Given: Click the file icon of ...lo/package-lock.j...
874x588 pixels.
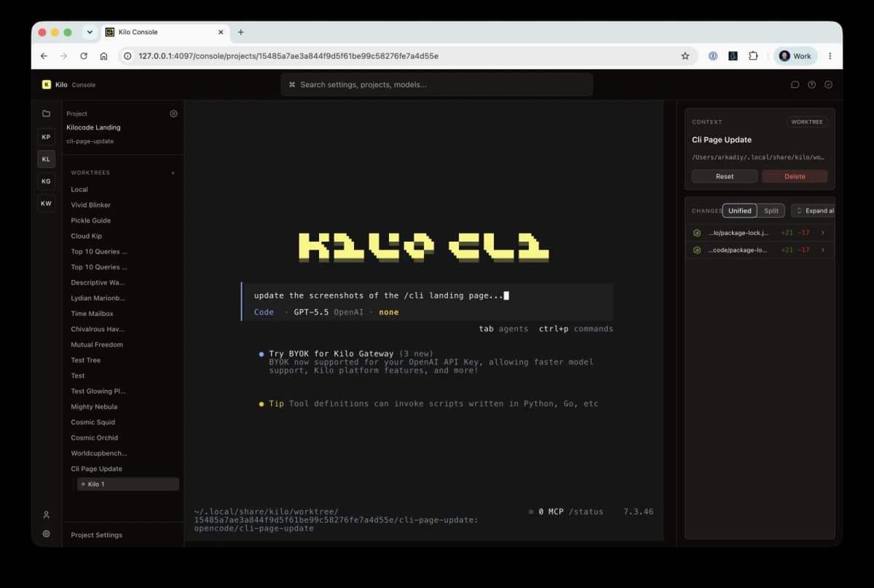Looking at the screenshot, I should (x=697, y=233).
